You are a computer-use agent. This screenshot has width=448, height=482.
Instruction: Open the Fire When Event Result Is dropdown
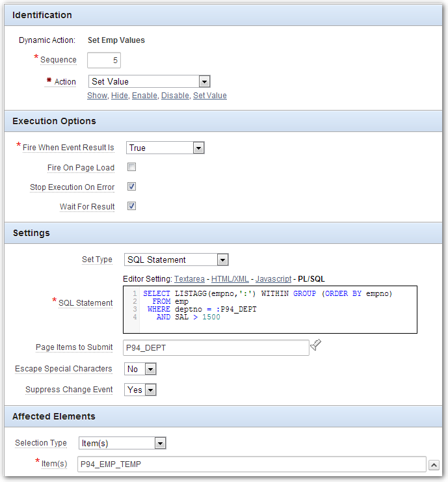point(165,148)
